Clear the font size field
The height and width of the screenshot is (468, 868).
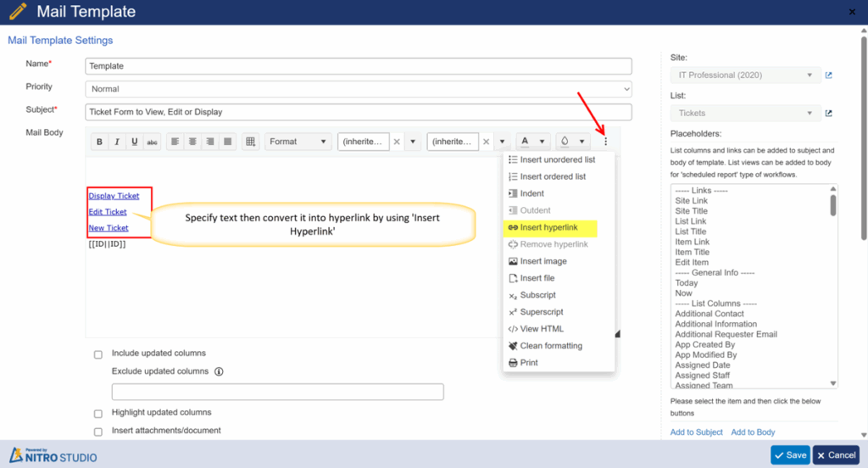(486, 142)
